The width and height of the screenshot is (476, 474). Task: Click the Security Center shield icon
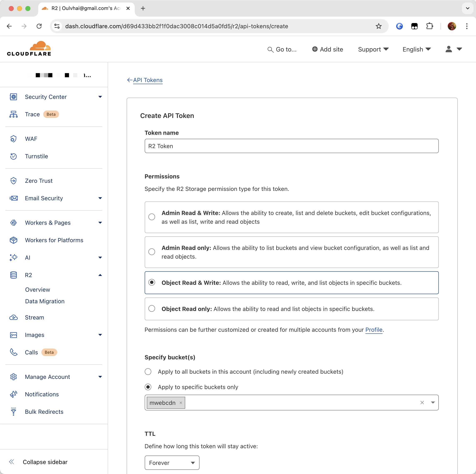(x=13, y=97)
